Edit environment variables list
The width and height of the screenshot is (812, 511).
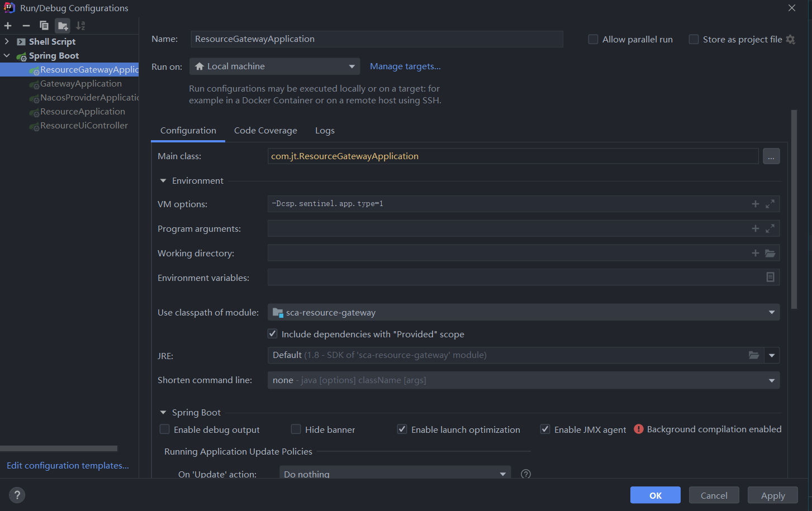770,277
